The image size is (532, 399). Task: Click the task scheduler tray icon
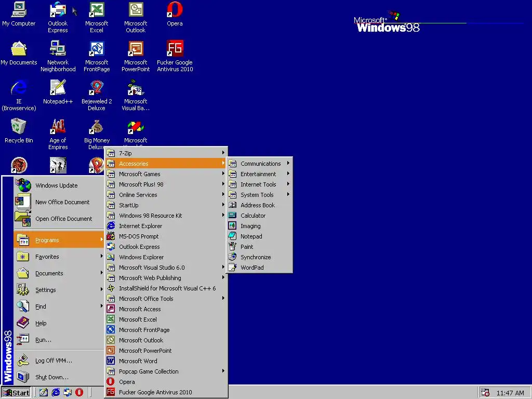[485, 393]
